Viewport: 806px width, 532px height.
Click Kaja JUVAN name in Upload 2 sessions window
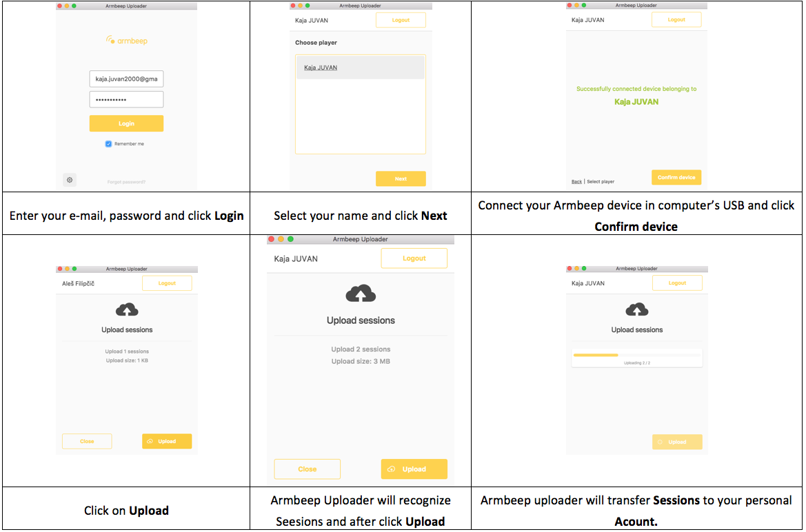point(296,258)
